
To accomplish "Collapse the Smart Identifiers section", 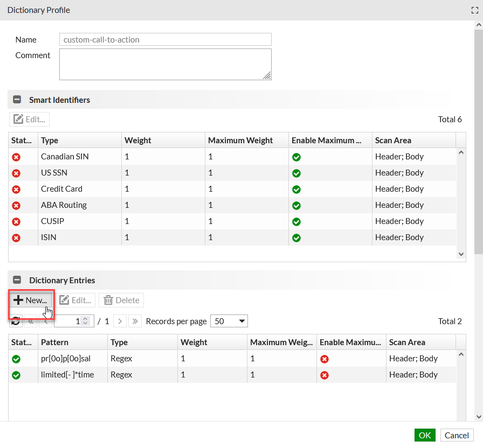I will pos(17,100).
